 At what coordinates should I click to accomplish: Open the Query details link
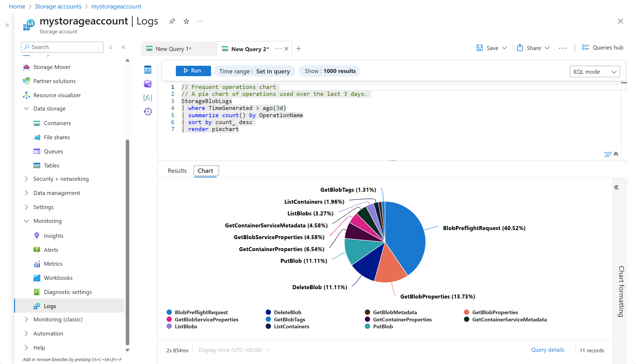pyautogui.click(x=548, y=350)
